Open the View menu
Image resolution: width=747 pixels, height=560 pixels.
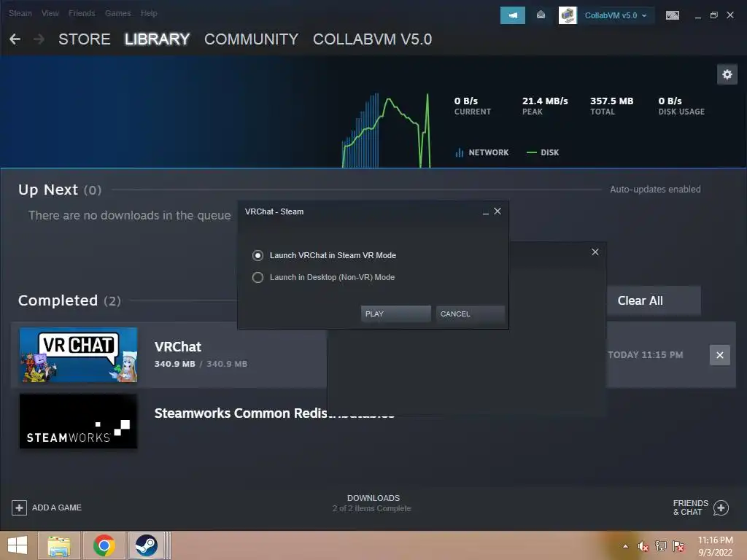click(50, 13)
